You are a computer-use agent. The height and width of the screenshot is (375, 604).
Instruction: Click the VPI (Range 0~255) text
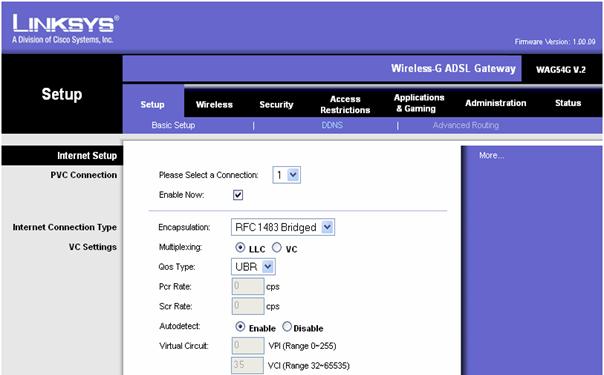(x=302, y=346)
